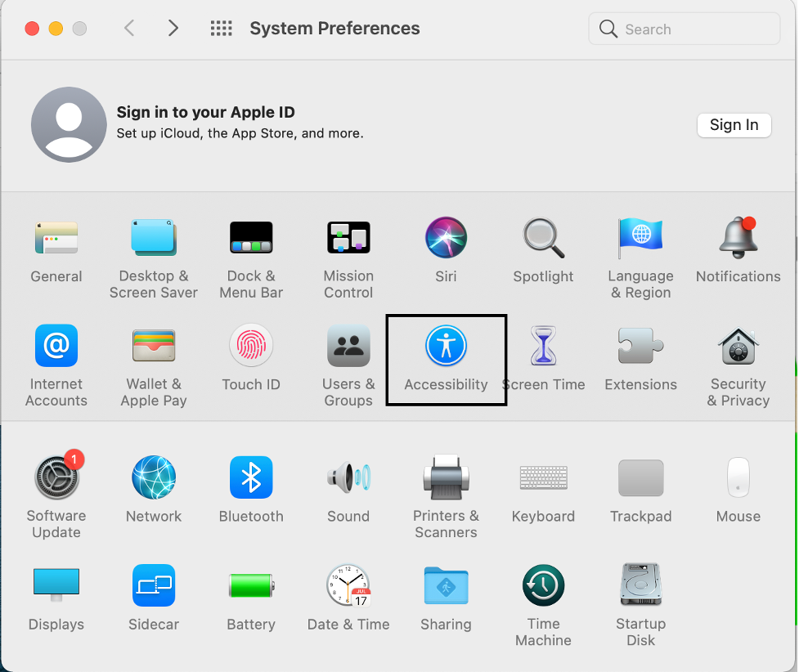Image resolution: width=799 pixels, height=672 pixels.
Task: Select the Siri preference pane
Action: pos(446,249)
